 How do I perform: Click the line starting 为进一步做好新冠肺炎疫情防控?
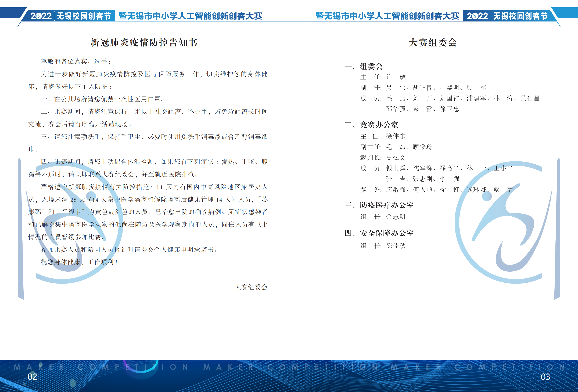[x=154, y=74]
